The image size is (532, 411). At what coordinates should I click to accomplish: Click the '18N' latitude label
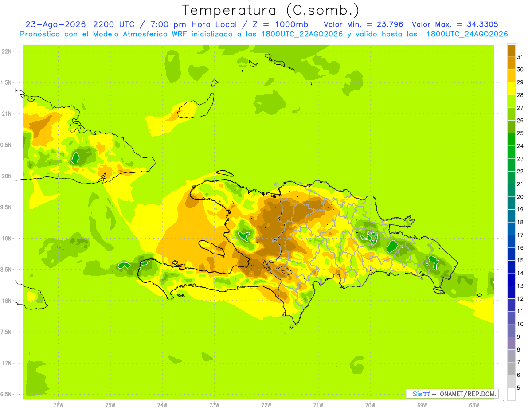pyautogui.click(x=7, y=301)
